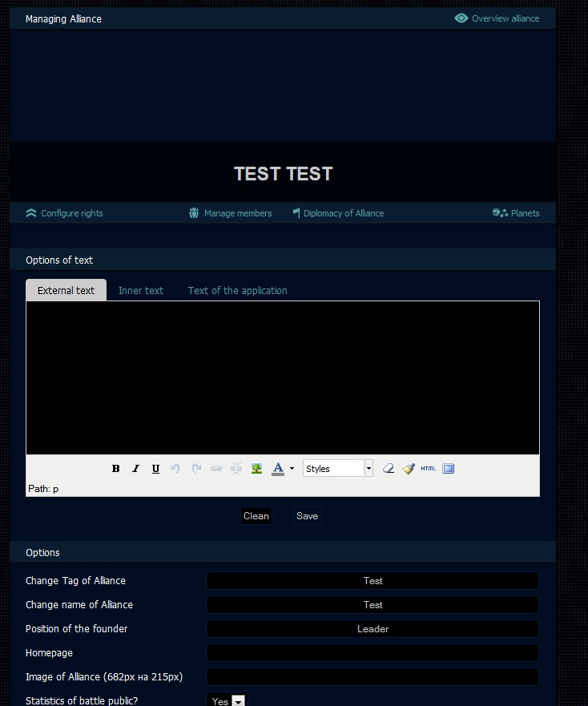This screenshot has height=706, width=588.
Task: Click the insert image icon
Action: tap(256, 469)
